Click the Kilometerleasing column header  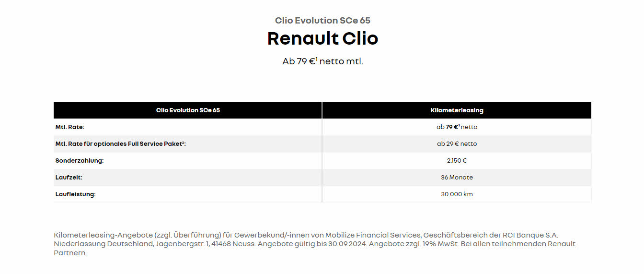(x=457, y=110)
